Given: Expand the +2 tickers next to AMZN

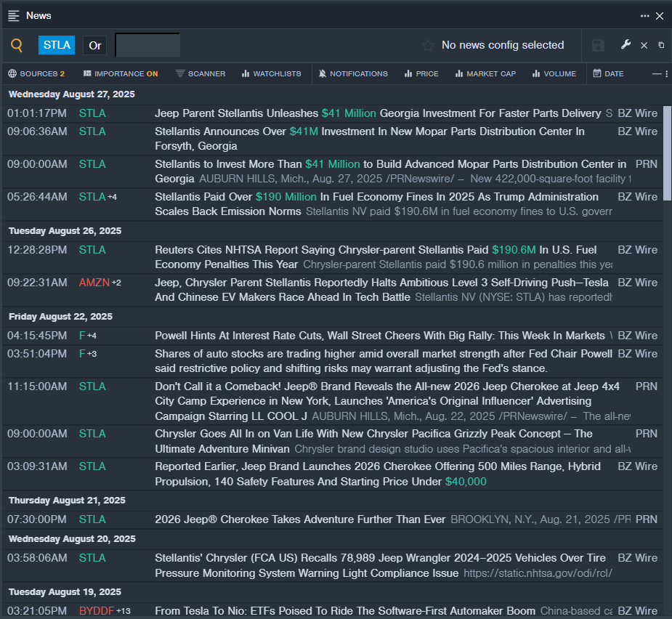Looking at the screenshot, I should pyautogui.click(x=116, y=283).
